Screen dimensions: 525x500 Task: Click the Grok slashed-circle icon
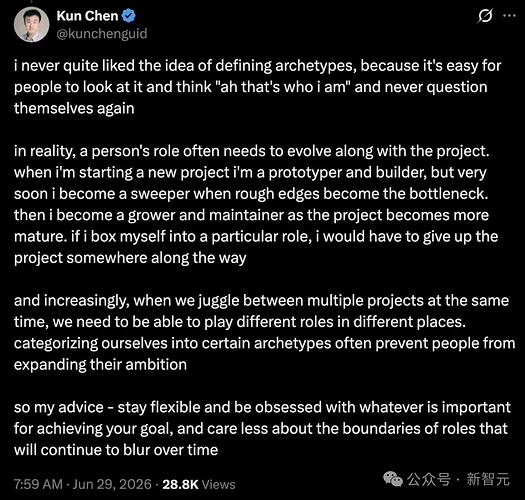point(485,16)
